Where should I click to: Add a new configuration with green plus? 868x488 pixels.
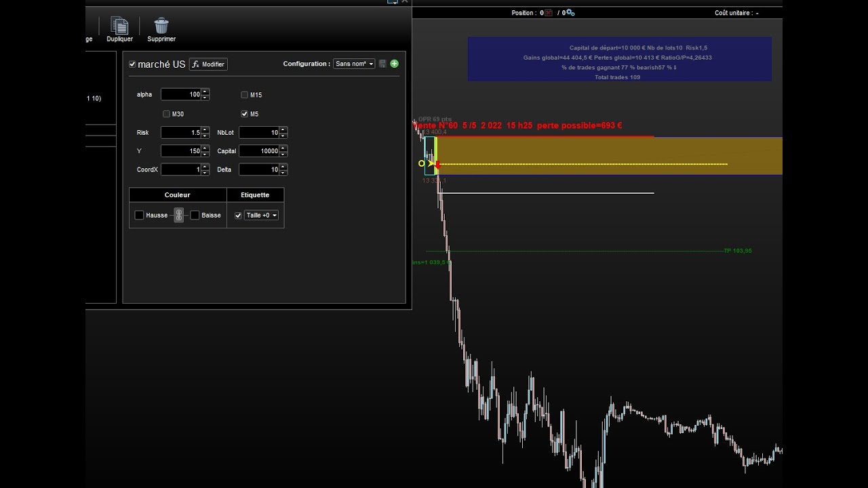coord(395,64)
